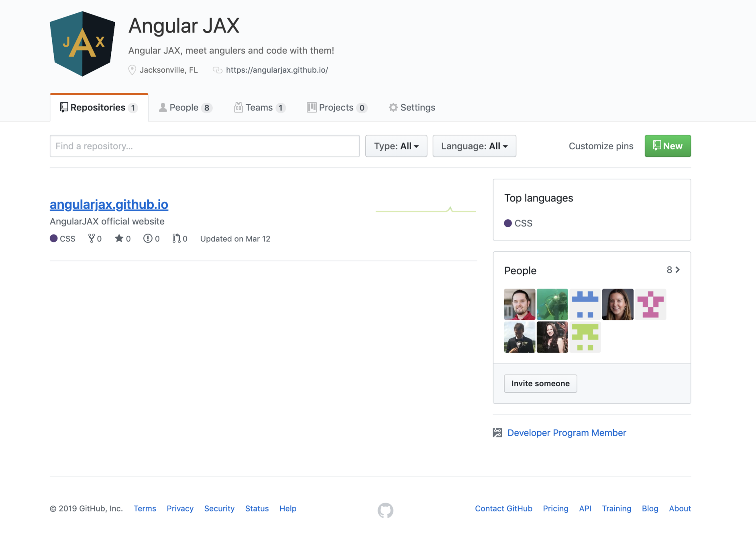Open the API footer link
This screenshot has height=542, width=756.
click(585, 509)
